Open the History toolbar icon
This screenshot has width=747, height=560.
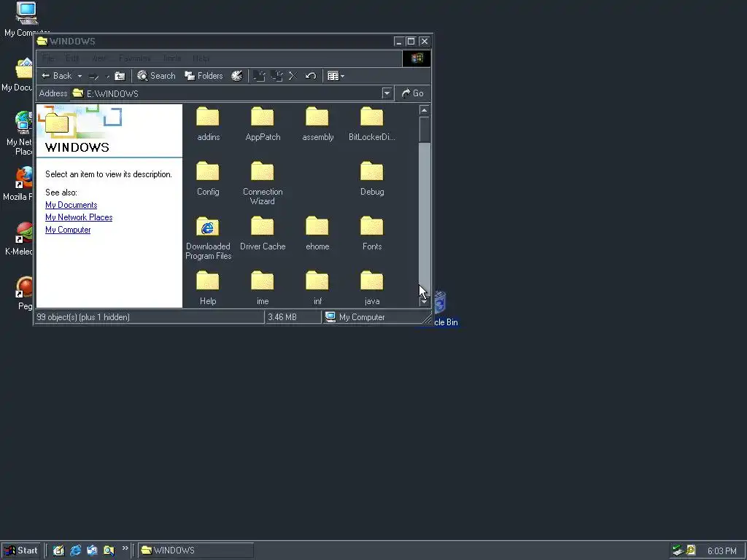click(237, 76)
